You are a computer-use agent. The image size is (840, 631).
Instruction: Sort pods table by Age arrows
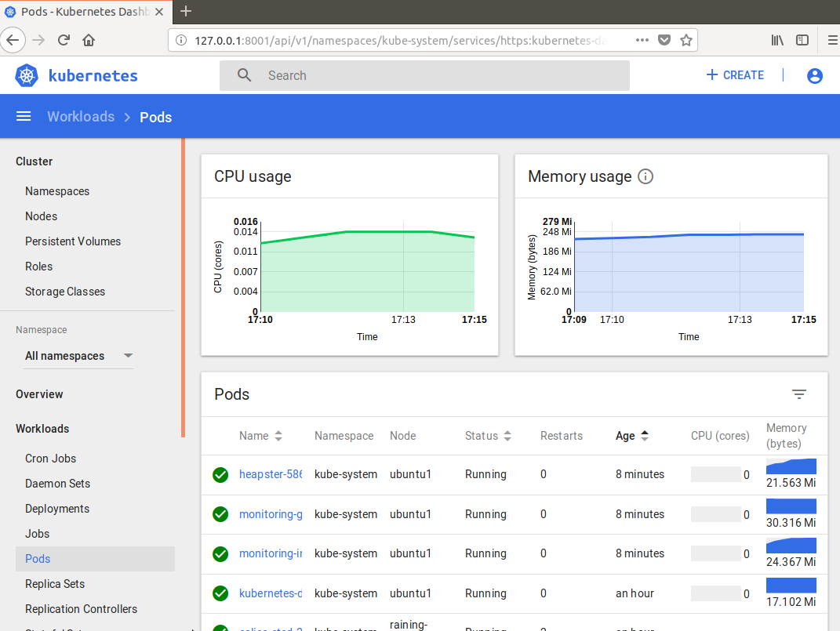[645, 436]
